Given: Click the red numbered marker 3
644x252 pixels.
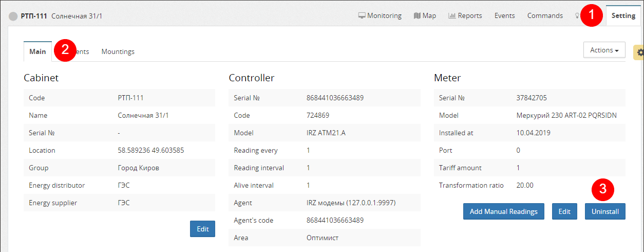Looking at the screenshot, I should [602, 189].
